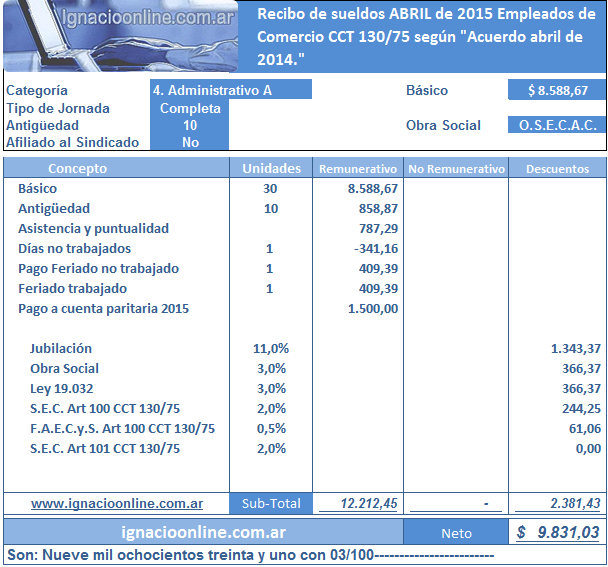Click the 'S.E.C. Art 101 CCT 130/75' label

tap(105, 449)
